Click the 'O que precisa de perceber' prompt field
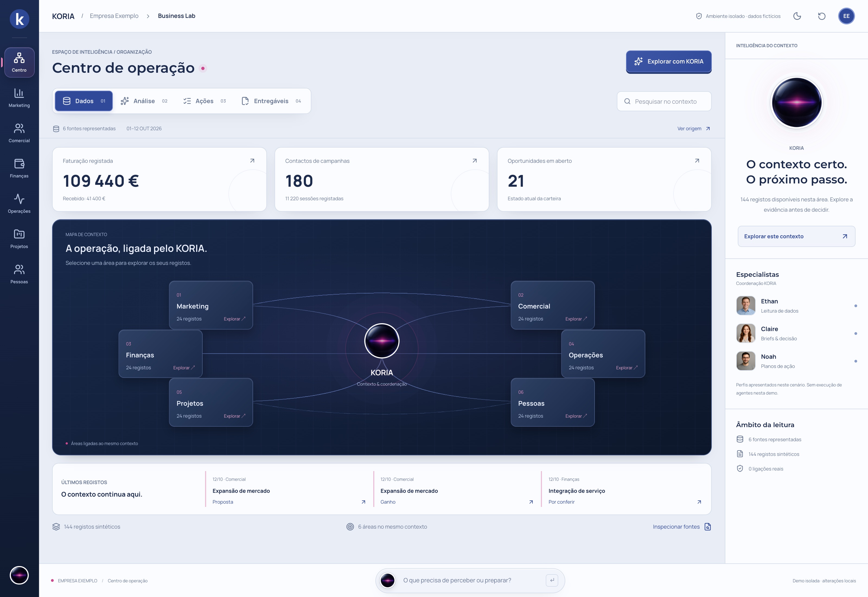 click(470, 580)
